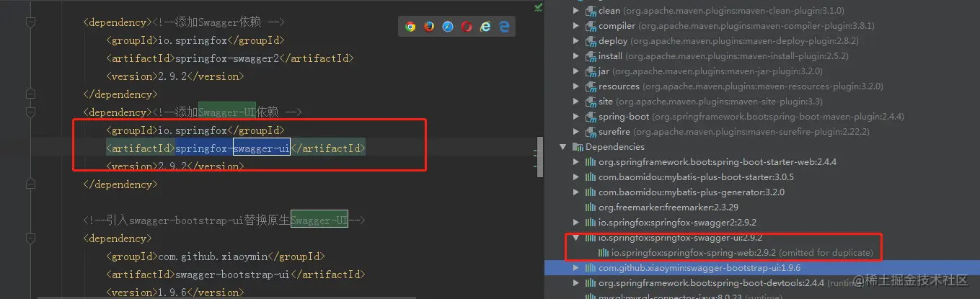980x299 pixels.
Task: Click the spring-boot plugin icon
Action: pyautogui.click(x=591, y=117)
